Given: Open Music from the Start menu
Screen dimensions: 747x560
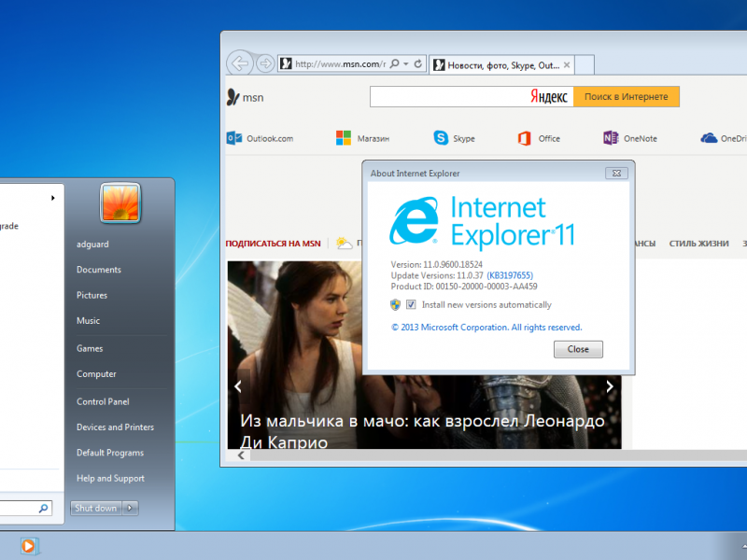Looking at the screenshot, I should click(x=88, y=320).
